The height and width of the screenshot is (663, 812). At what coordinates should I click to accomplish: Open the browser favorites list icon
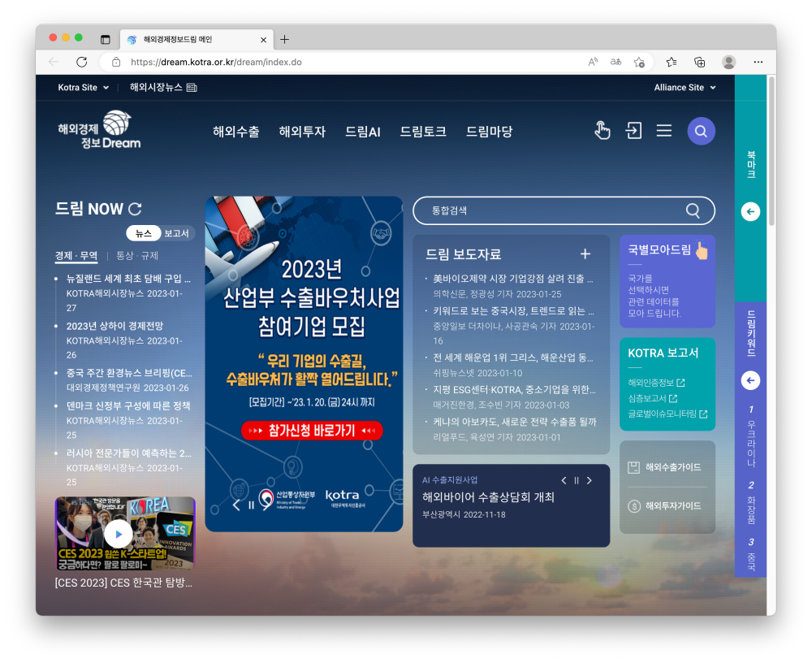(672, 63)
